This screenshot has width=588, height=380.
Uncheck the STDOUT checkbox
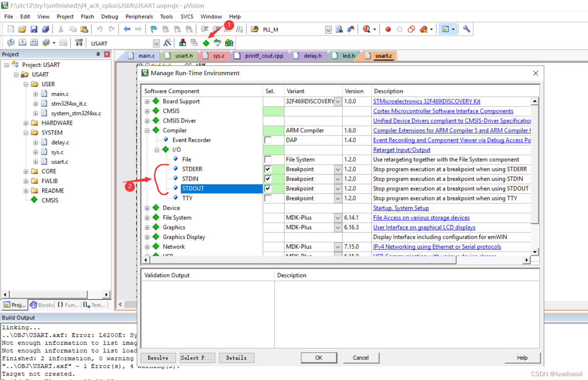pos(268,189)
